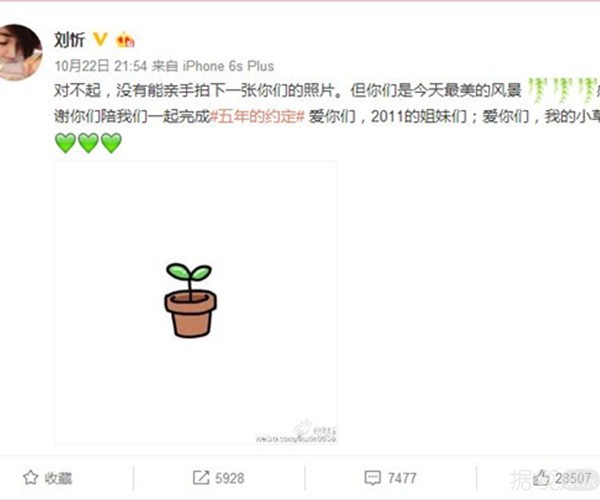This screenshot has width=600, height=500.
Task: Click the third green heart emoji
Action: pyautogui.click(x=111, y=143)
